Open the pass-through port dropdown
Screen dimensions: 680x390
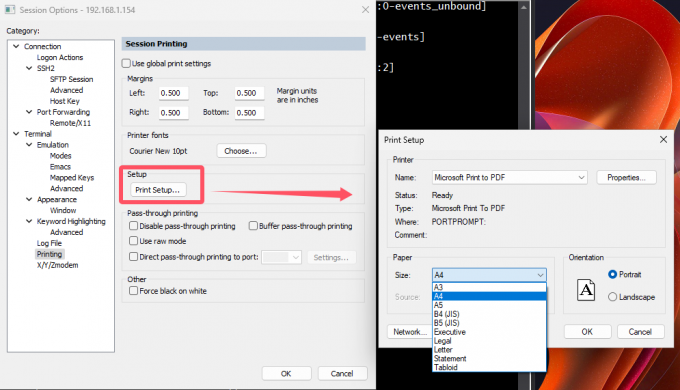[295, 257]
